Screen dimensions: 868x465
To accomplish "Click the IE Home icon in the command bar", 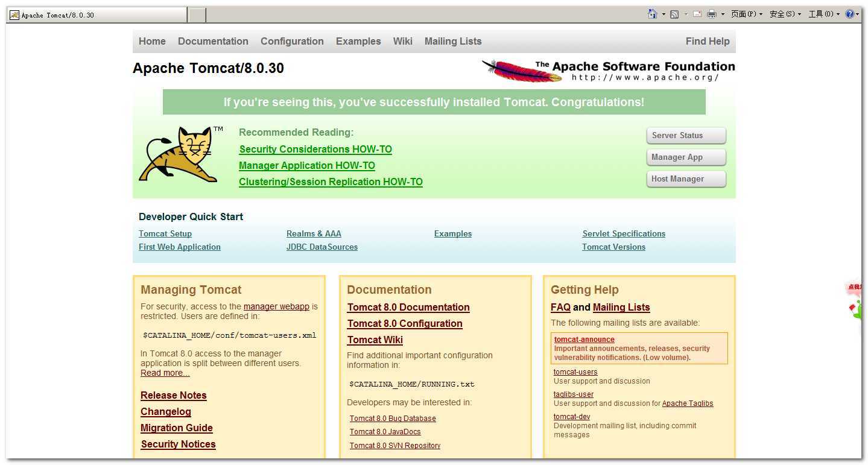I will (x=652, y=14).
